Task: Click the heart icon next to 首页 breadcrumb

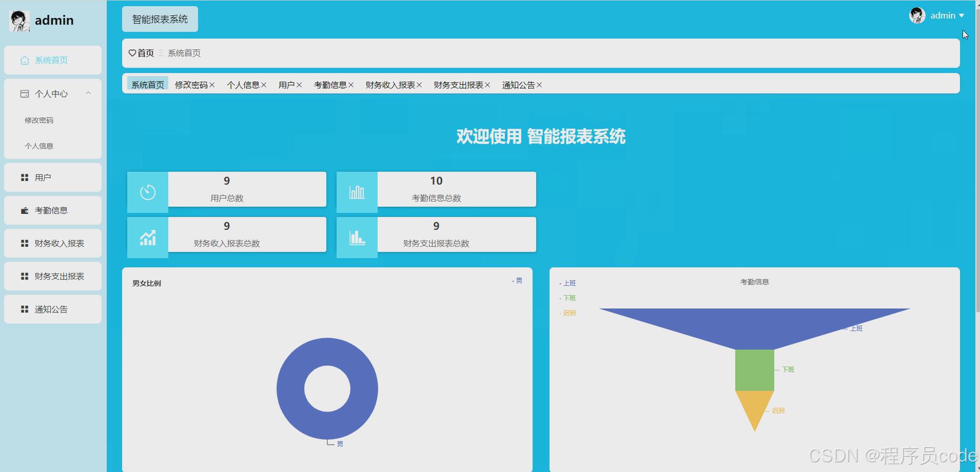Action: tap(132, 53)
